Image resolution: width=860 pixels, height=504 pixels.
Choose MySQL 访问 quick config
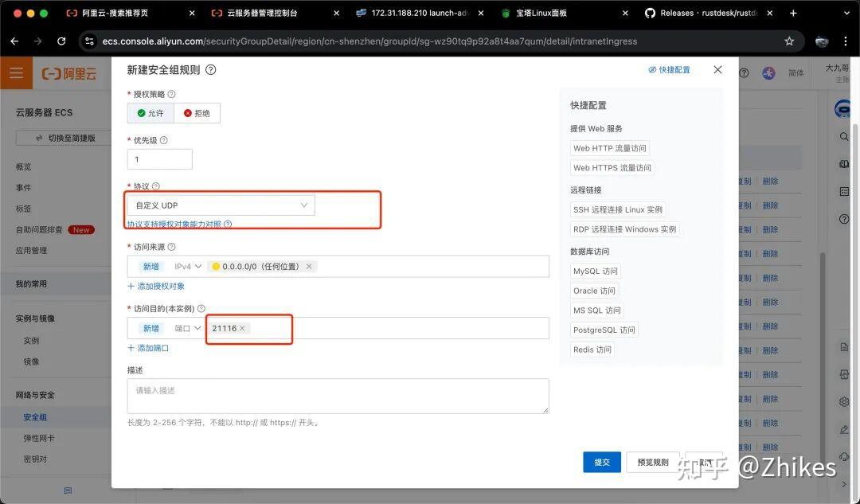596,271
